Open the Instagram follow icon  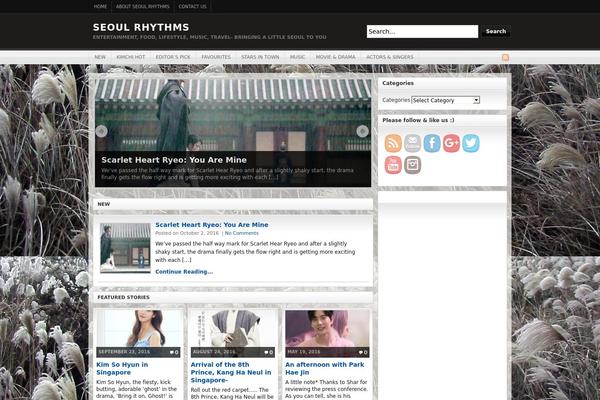click(412, 165)
